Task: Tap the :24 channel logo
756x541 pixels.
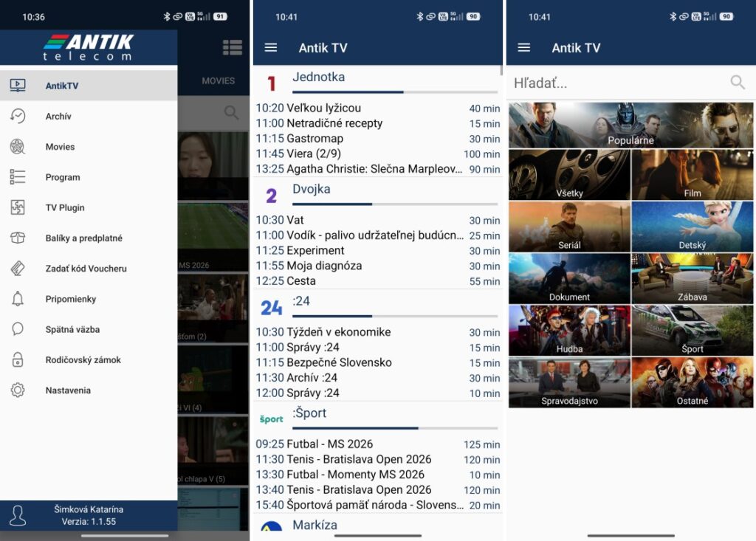Action: (x=272, y=308)
